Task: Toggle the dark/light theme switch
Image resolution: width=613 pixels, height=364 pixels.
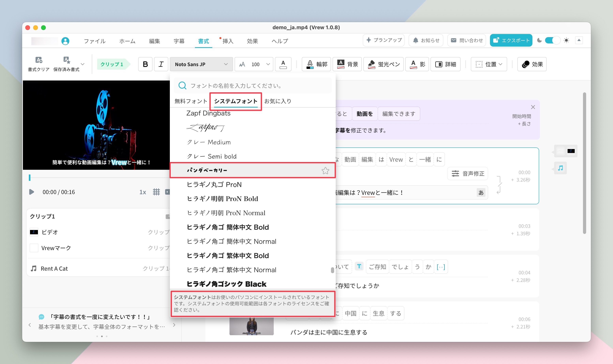Action: coord(553,40)
